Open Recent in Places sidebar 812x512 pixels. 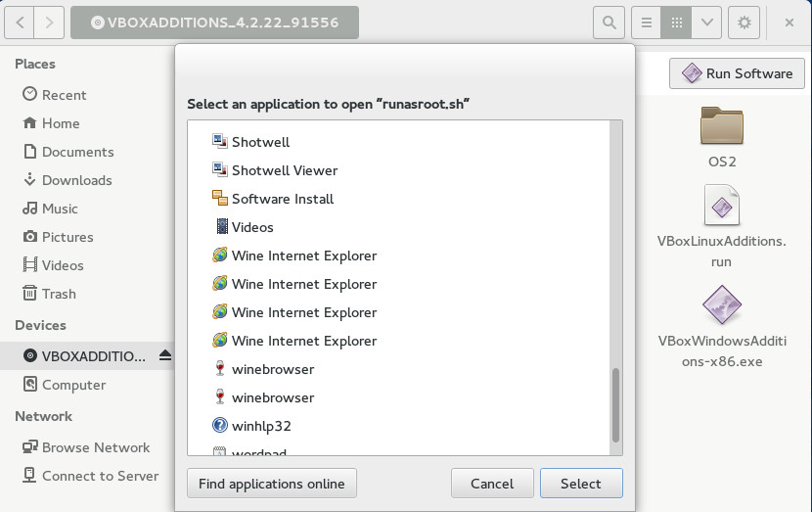coord(87,95)
